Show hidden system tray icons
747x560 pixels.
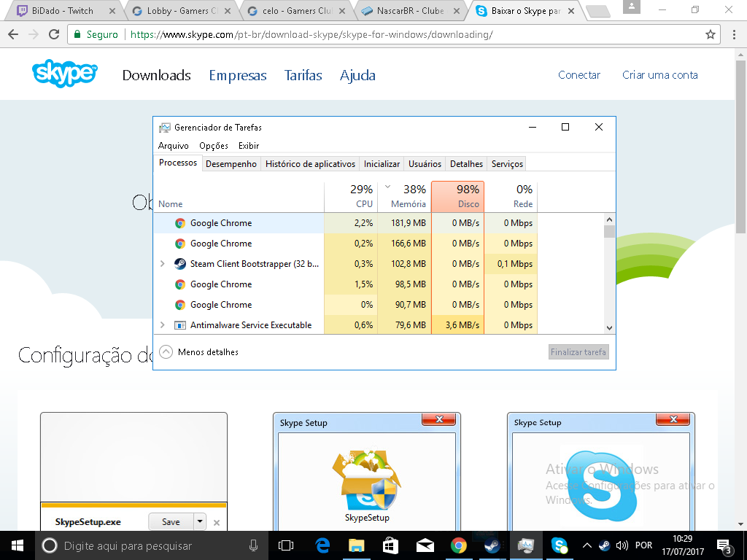coord(587,545)
